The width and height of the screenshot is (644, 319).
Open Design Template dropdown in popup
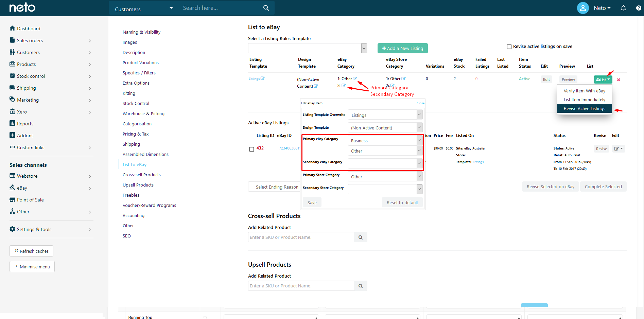pos(385,128)
